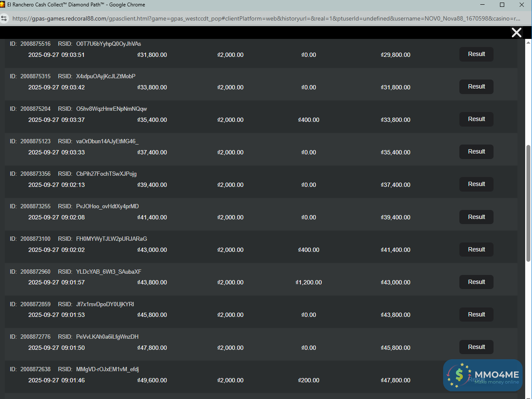Click the ₫400.00 win at 09:03:37
This screenshot has width=532, height=399.
[x=309, y=120]
